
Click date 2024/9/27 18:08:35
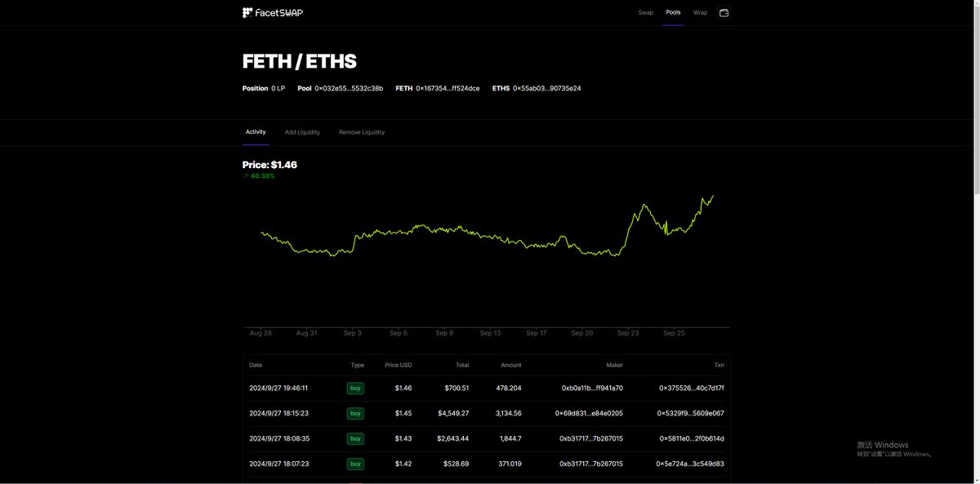coord(278,438)
